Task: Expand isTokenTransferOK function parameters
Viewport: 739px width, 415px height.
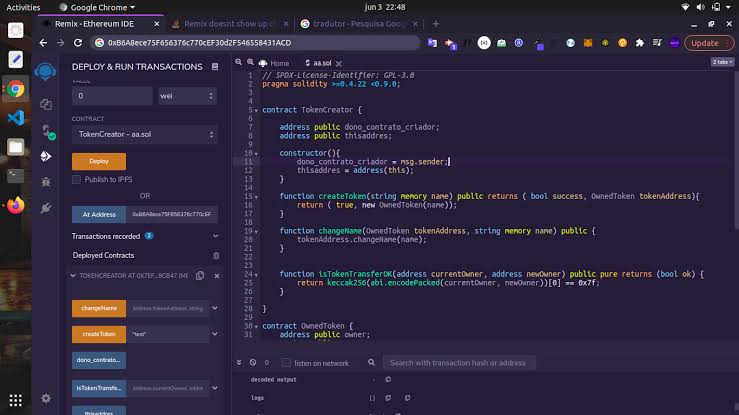Action: (215, 388)
